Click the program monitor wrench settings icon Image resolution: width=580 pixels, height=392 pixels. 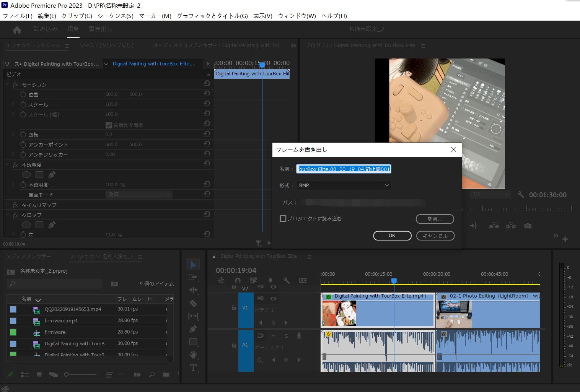[x=520, y=195]
